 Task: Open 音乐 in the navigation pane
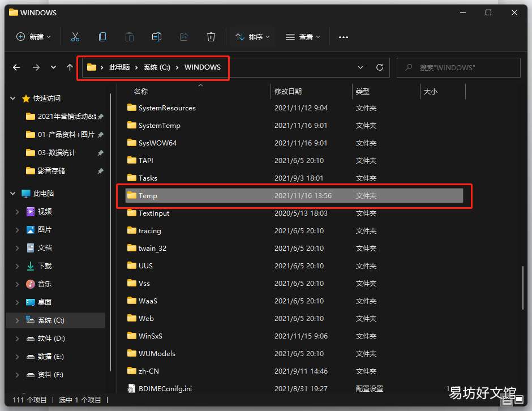click(x=39, y=284)
